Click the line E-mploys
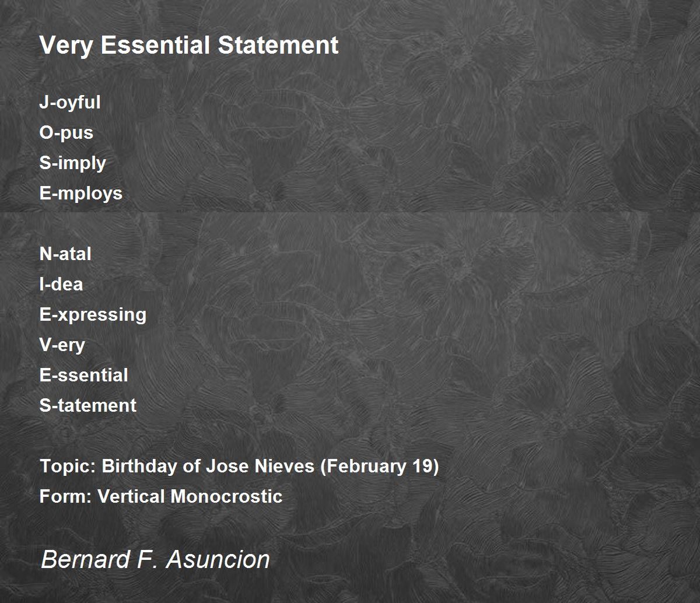The width and height of the screenshot is (700, 603). (81, 194)
